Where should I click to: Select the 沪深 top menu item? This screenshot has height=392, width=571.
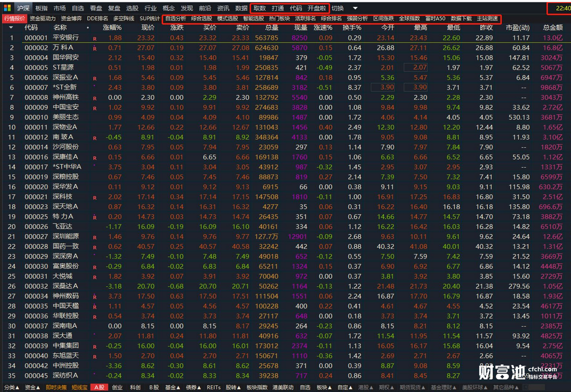[23, 8]
